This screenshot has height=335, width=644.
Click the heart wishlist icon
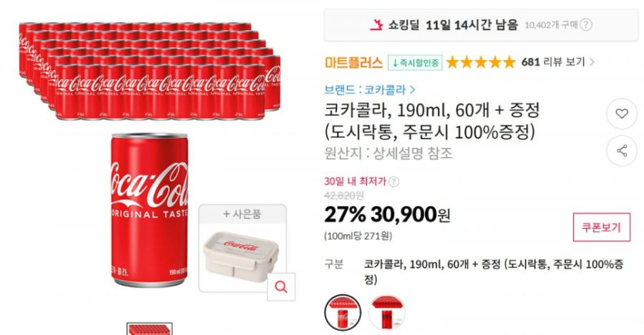tap(622, 113)
